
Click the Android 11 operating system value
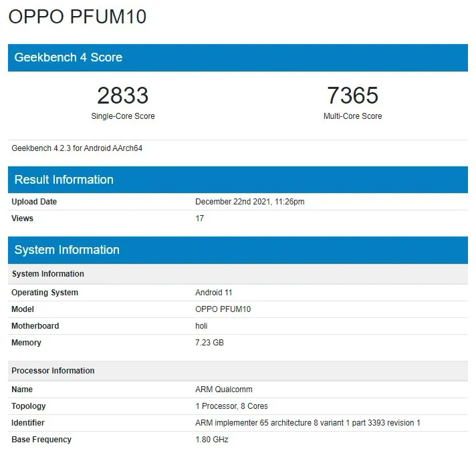pyautogui.click(x=213, y=293)
